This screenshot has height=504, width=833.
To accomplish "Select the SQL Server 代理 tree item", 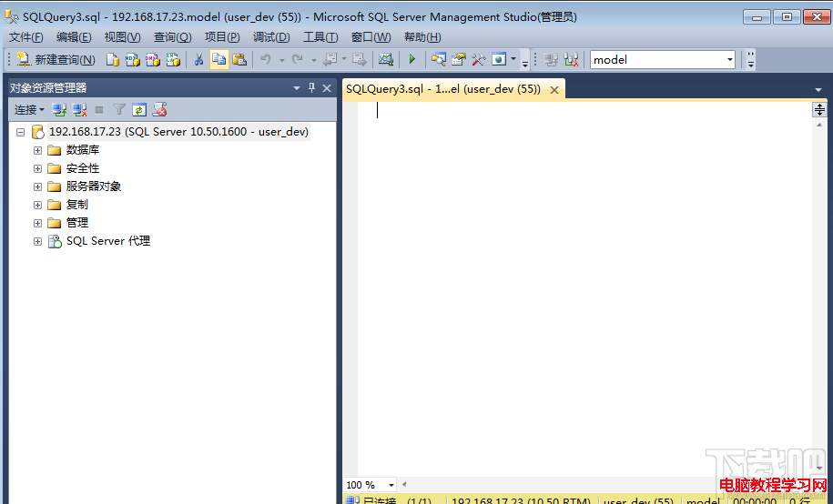I will (x=108, y=241).
